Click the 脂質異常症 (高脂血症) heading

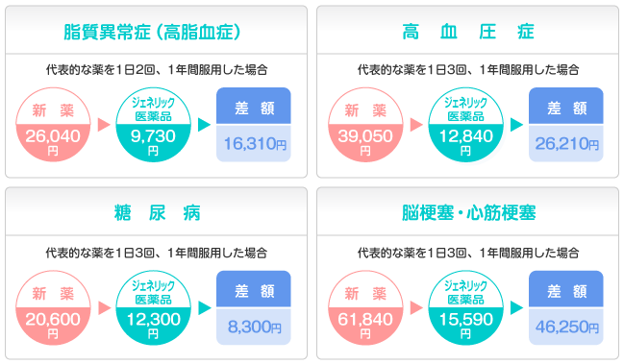coord(152,32)
